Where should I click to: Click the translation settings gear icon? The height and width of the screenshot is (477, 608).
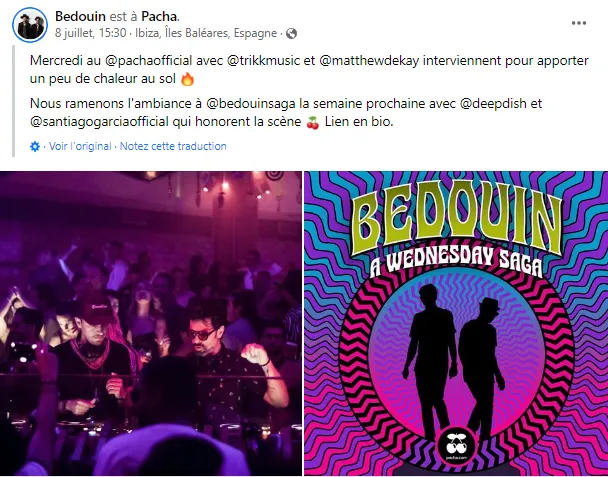[35, 147]
